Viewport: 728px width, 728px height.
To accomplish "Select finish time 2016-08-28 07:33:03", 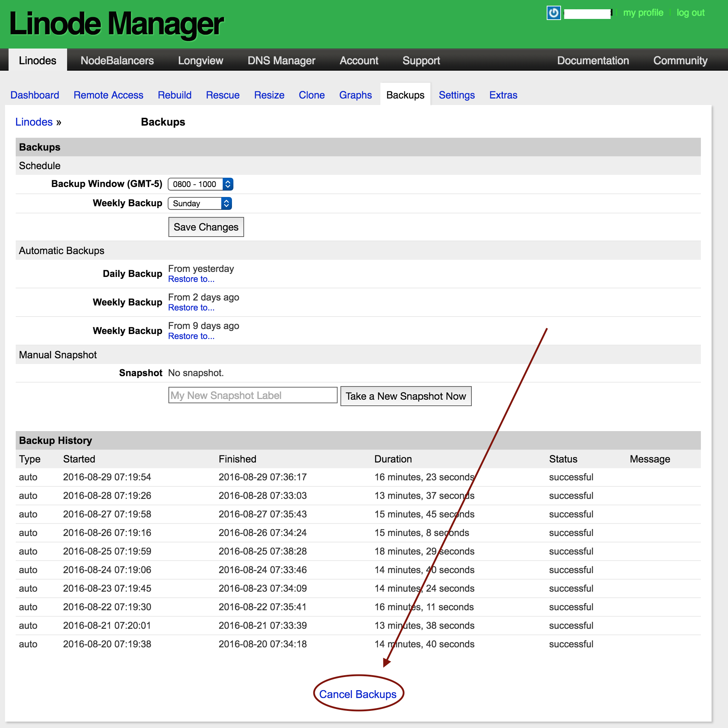I will (263, 496).
